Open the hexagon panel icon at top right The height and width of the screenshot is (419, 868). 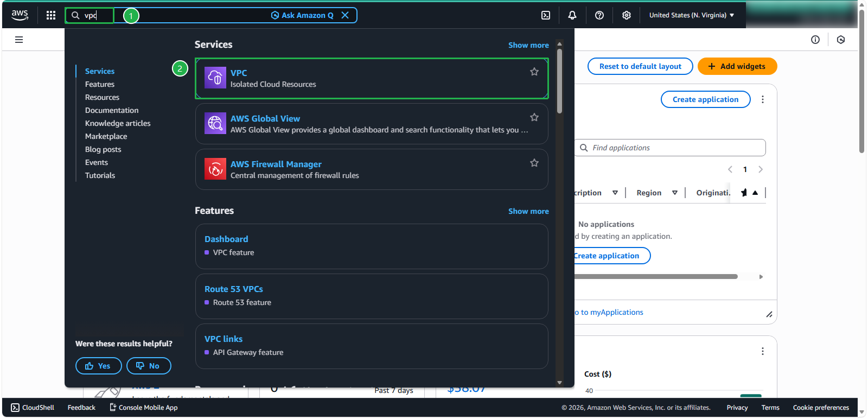(841, 40)
